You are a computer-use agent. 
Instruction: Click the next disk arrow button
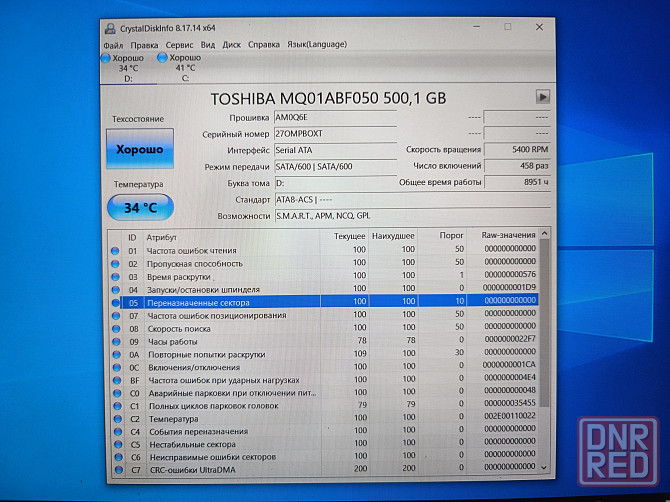(x=543, y=97)
